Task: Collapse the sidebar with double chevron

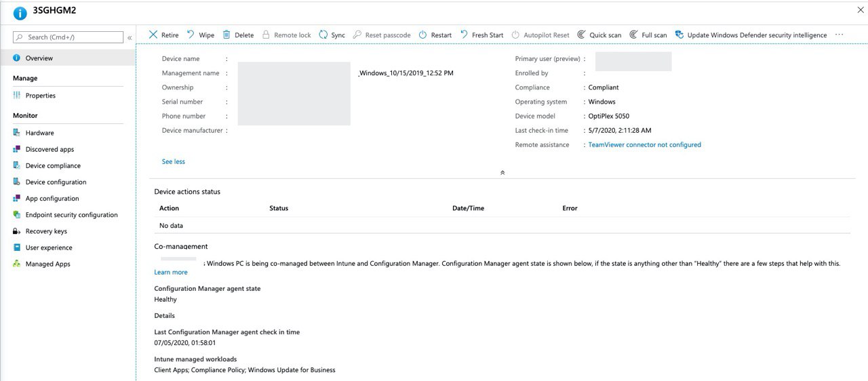Action: [130, 38]
